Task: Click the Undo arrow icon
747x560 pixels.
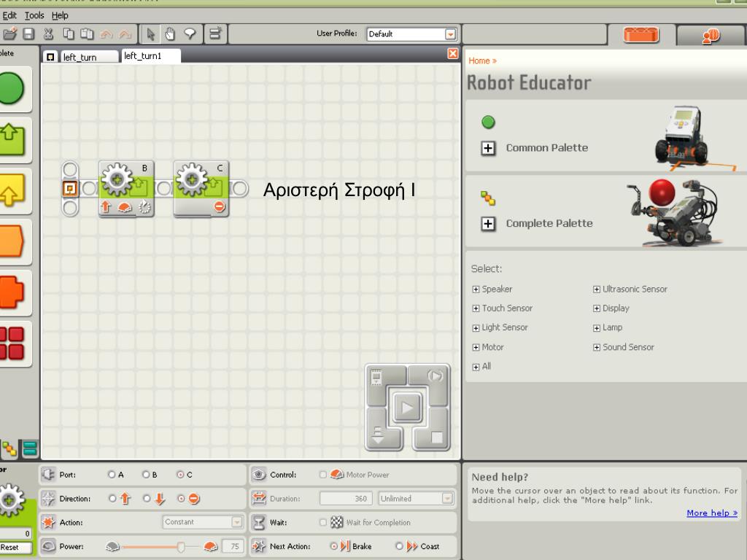Action: point(107,34)
